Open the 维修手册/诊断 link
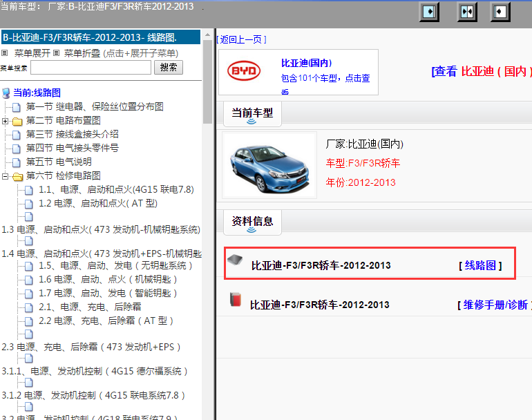Viewport: 532px width, 420px height. [495, 305]
